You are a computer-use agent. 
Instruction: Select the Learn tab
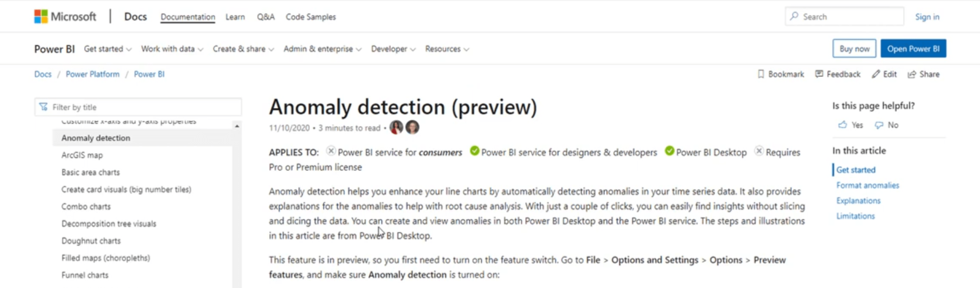(x=235, y=17)
